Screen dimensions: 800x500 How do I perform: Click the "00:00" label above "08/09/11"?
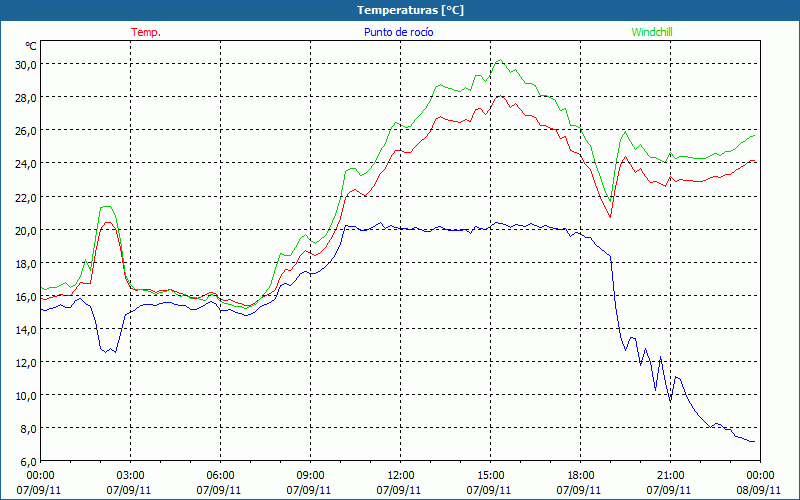[760, 476]
